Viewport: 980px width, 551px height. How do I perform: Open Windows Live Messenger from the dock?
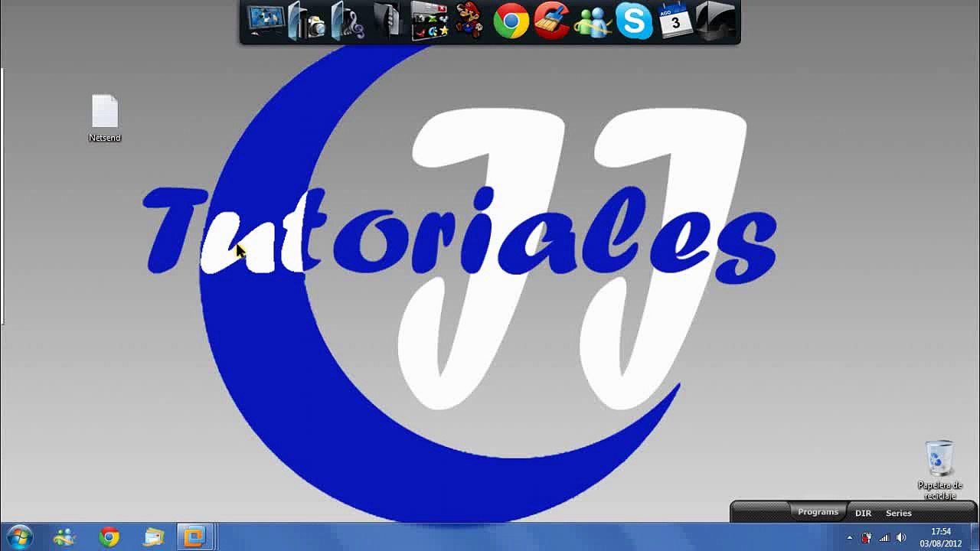pyautogui.click(x=593, y=21)
